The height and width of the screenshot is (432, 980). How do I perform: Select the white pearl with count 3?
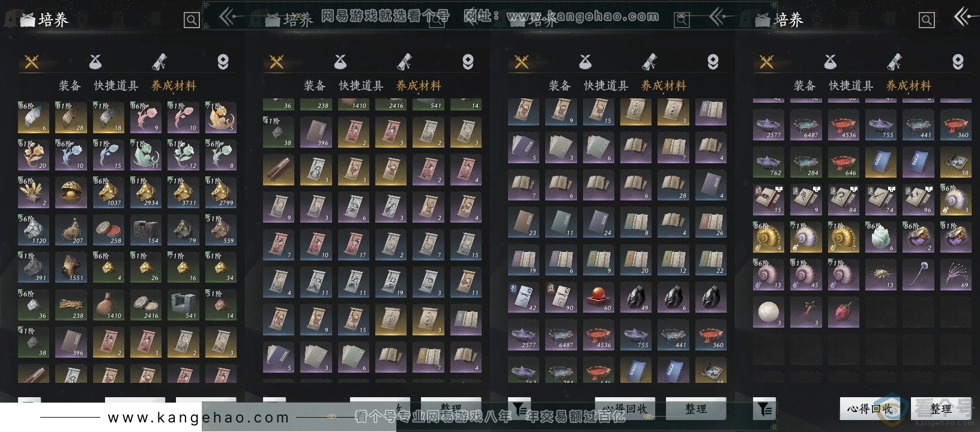(x=769, y=313)
